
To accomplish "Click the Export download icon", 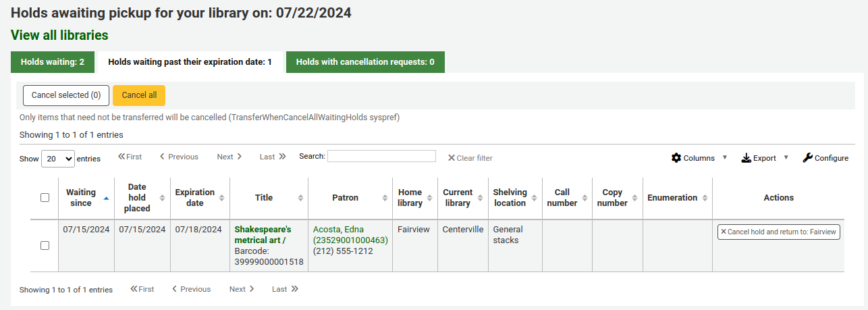I will point(746,158).
